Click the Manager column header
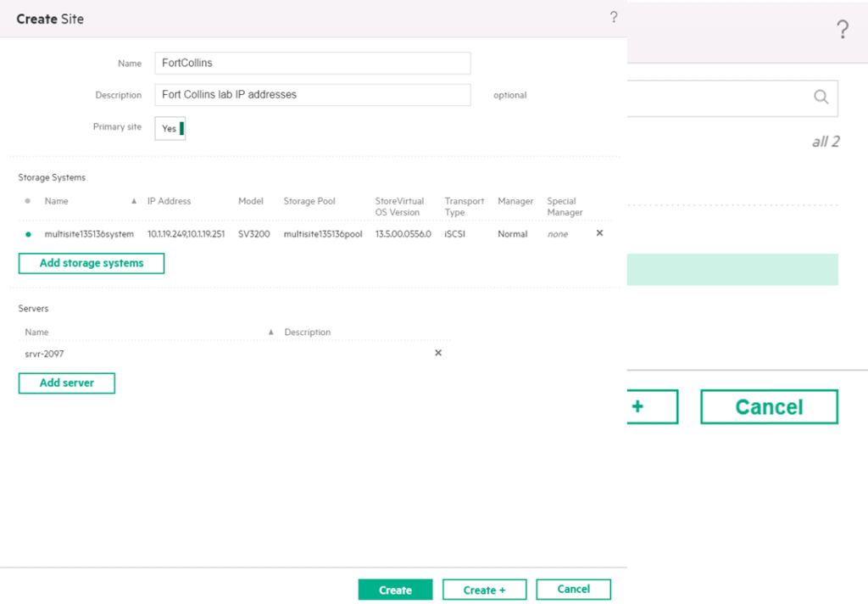The width and height of the screenshot is (868, 604). pos(515,201)
